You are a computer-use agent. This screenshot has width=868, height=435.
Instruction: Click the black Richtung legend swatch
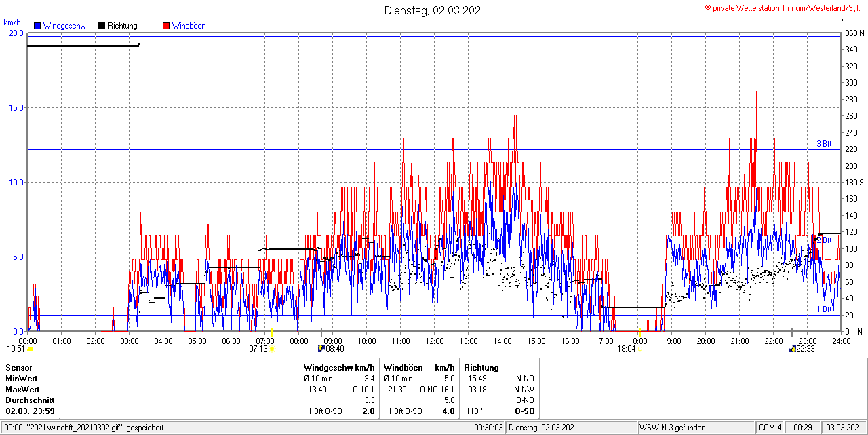point(102,26)
